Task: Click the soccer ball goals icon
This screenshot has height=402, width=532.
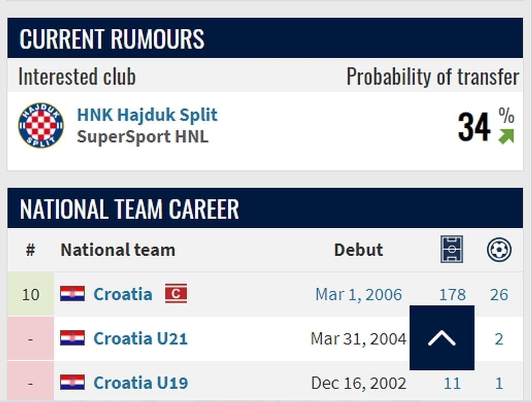Action: point(498,250)
